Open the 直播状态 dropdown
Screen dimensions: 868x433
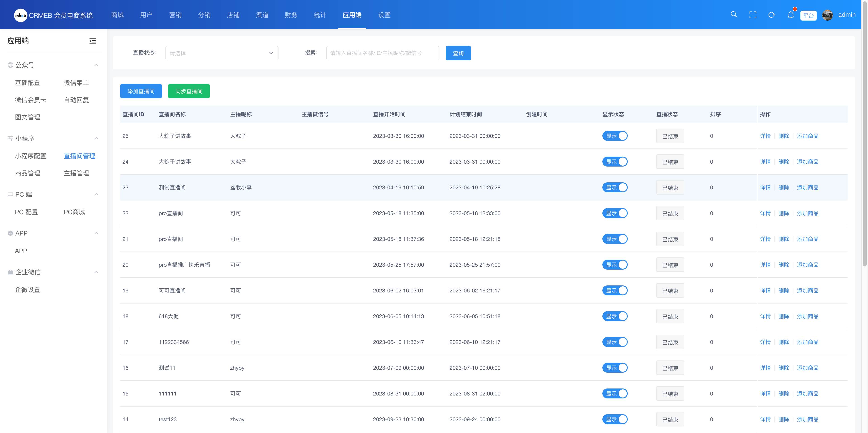(x=222, y=53)
